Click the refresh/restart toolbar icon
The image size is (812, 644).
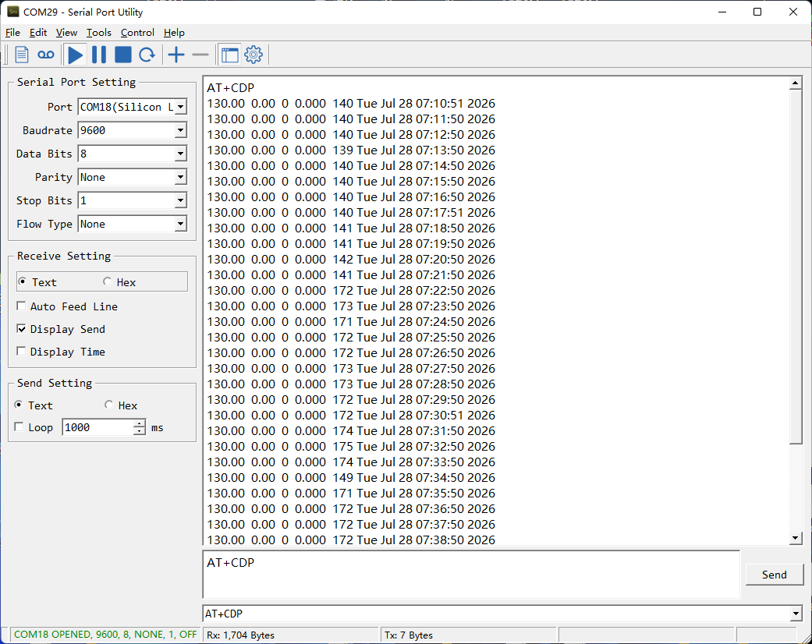coord(147,55)
